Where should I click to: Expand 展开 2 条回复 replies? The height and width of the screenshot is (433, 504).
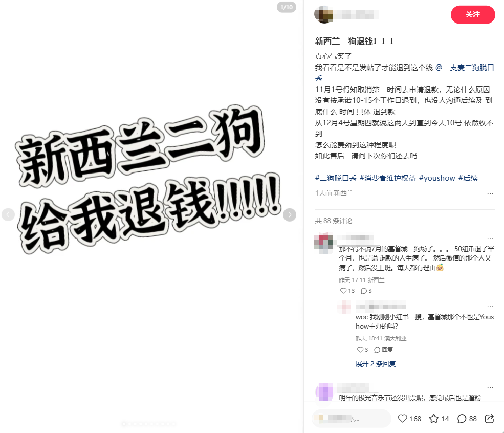coord(375,364)
